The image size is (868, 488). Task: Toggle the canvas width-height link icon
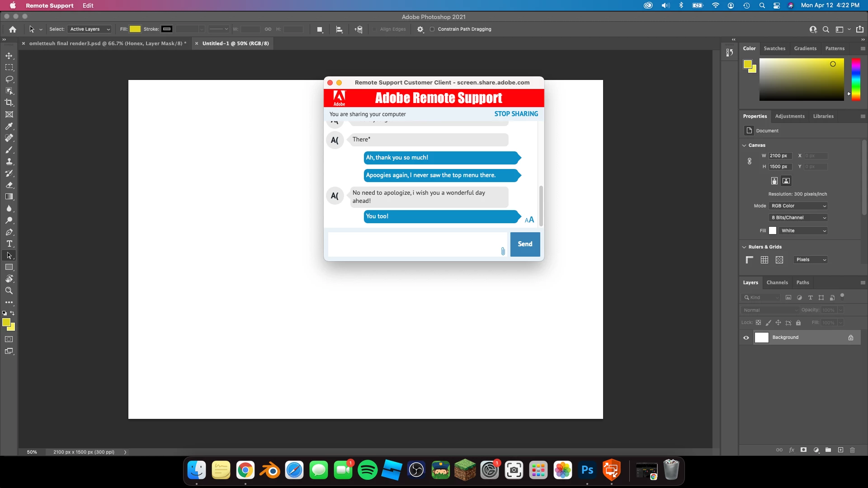[x=750, y=161]
